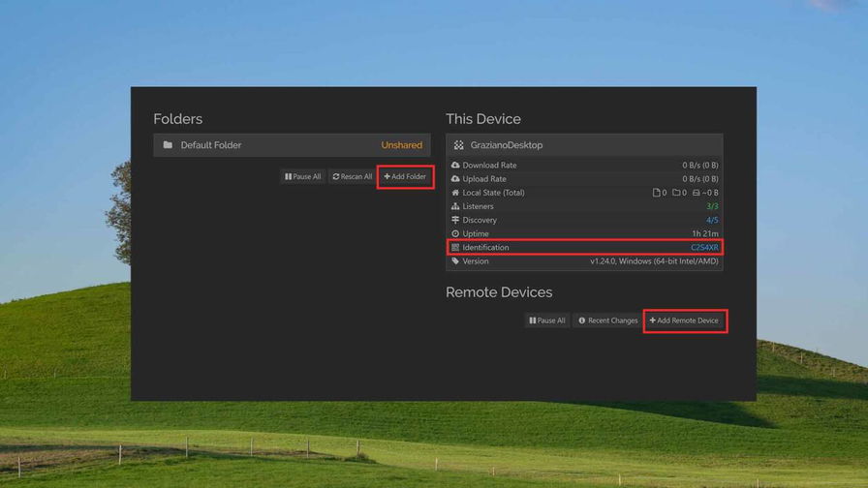Click the folder icon beside Default Folder
Image resolution: width=868 pixels, height=488 pixels.
point(168,145)
